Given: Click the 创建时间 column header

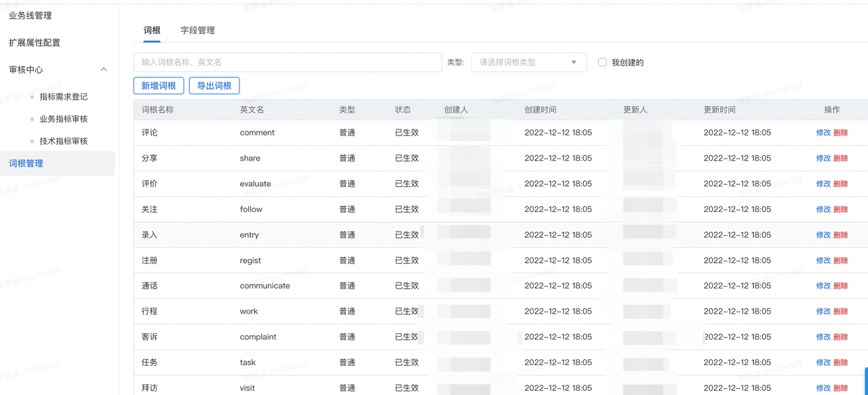Looking at the screenshot, I should 540,110.
